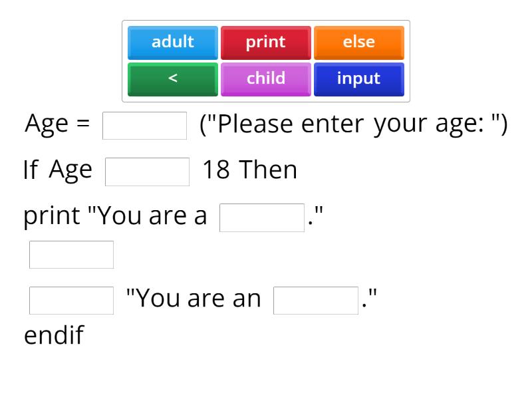
Task: Click the orange 'else' word tile
Action: (x=359, y=43)
